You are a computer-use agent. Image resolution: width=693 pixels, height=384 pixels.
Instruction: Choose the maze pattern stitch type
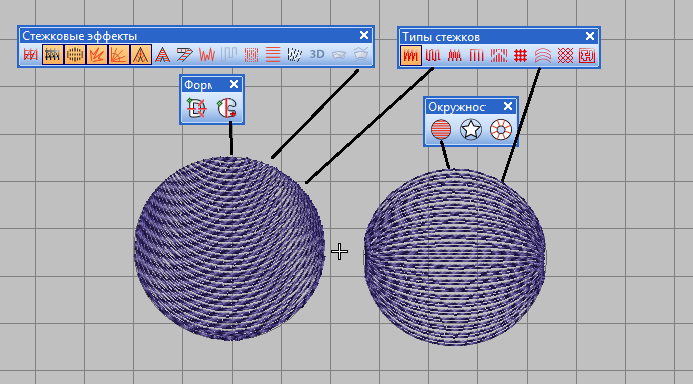[x=587, y=55]
